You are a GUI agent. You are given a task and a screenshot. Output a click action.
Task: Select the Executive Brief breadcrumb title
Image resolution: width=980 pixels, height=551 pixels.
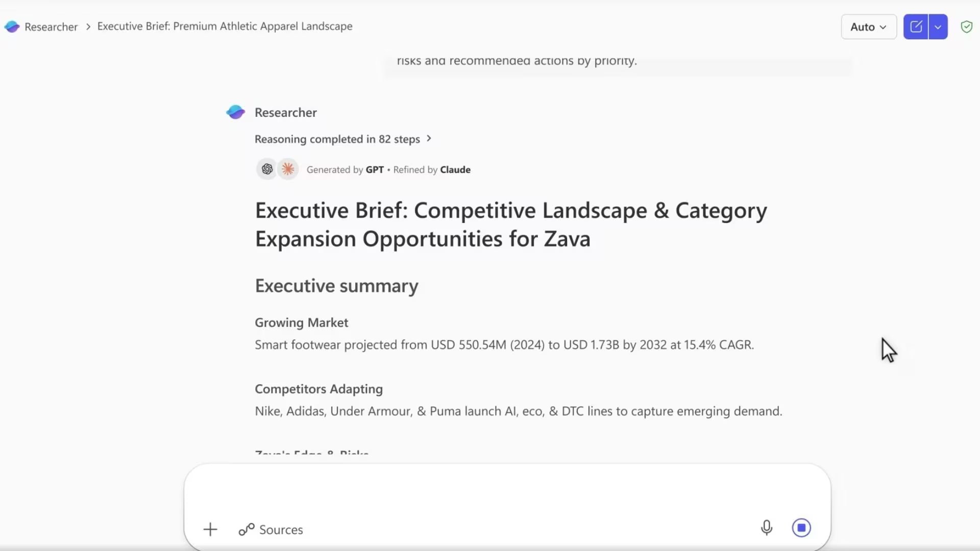[225, 26]
